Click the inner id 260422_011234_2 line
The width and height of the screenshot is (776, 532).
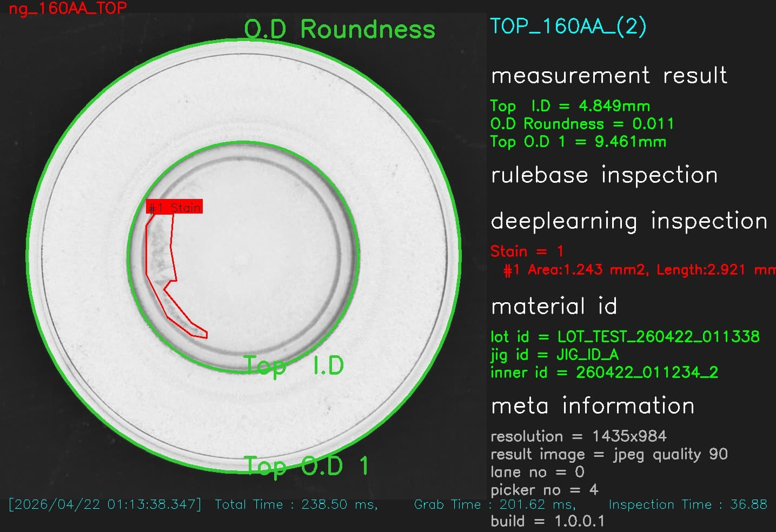(604, 373)
